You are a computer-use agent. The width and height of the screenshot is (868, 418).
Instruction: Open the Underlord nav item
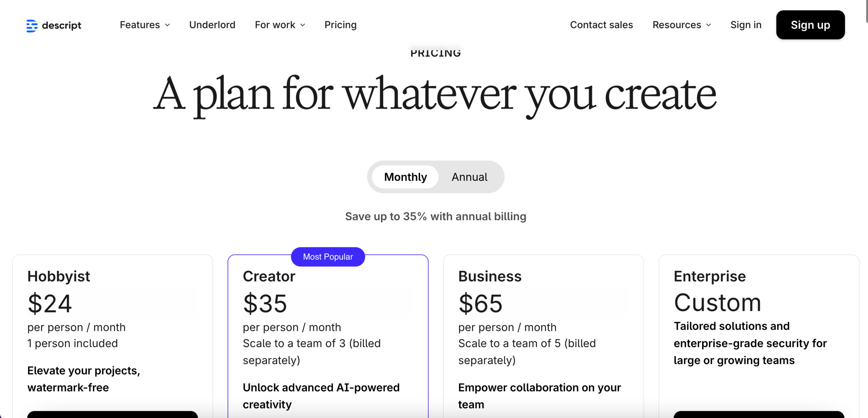tap(212, 25)
